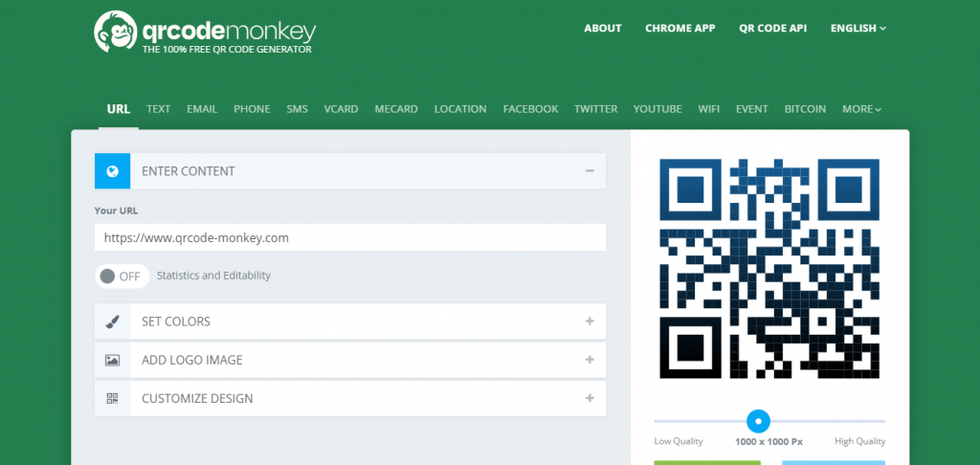
Task: Click the Your URL input field
Action: click(350, 237)
